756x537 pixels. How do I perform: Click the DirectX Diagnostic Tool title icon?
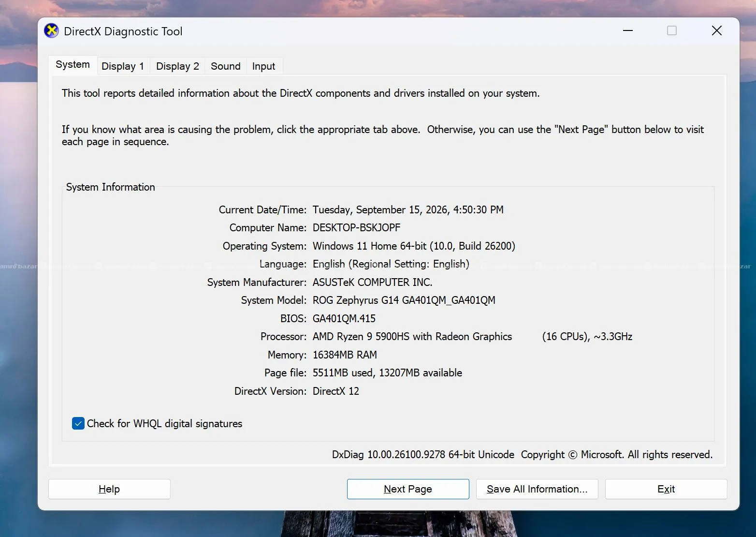(x=51, y=31)
